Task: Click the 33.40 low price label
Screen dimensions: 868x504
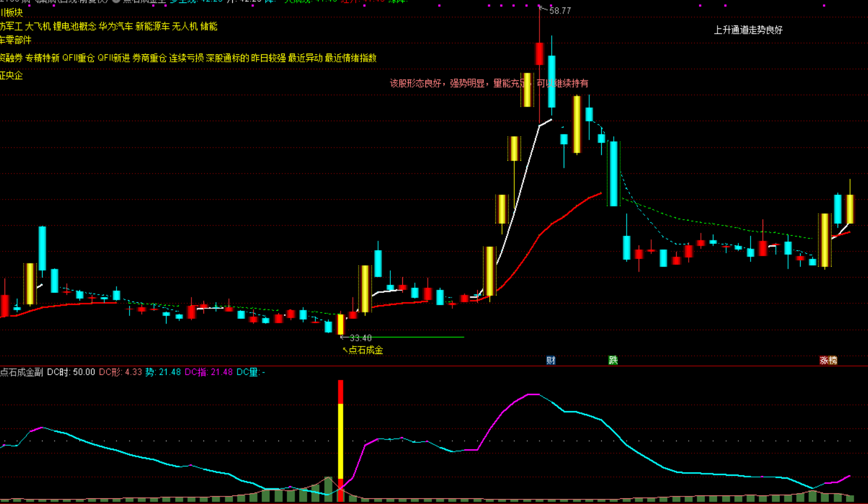Action: [361, 338]
